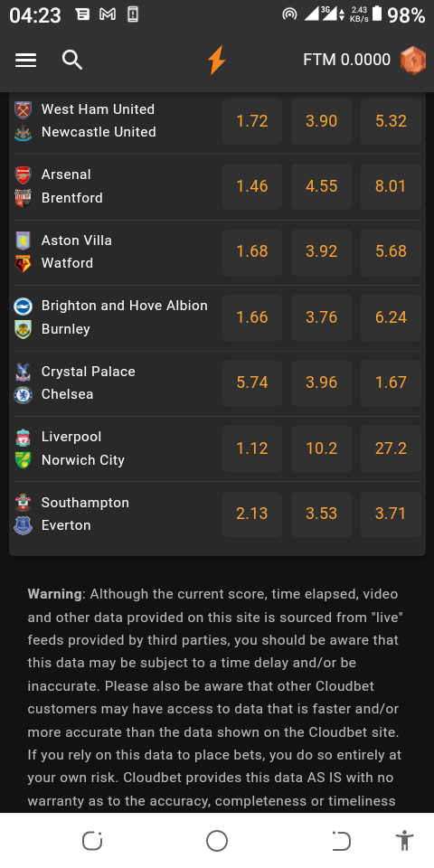Select Brighton home win odds 1.66
The width and height of the screenshot is (434, 868).
pos(252,317)
